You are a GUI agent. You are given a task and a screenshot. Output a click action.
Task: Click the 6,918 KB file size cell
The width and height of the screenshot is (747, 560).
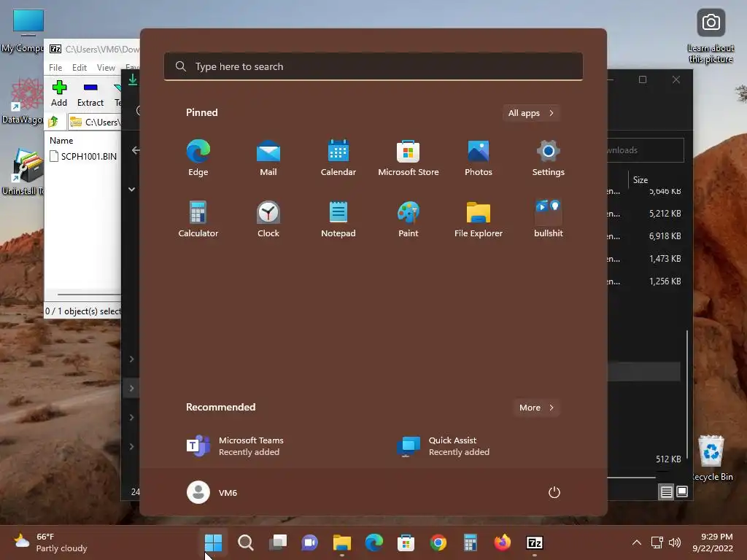tap(665, 236)
